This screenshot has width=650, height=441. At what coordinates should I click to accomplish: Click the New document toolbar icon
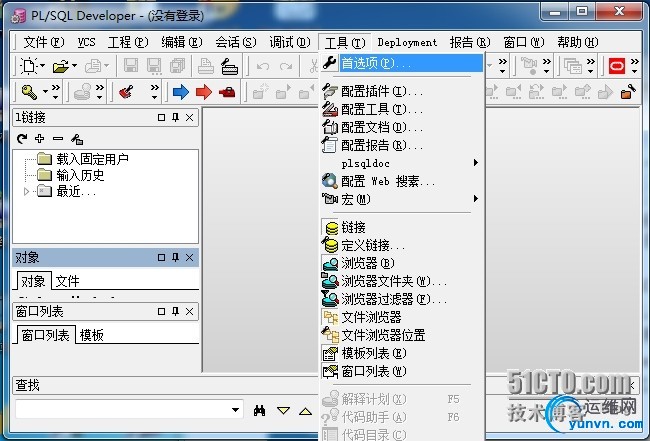click(29, 66)
